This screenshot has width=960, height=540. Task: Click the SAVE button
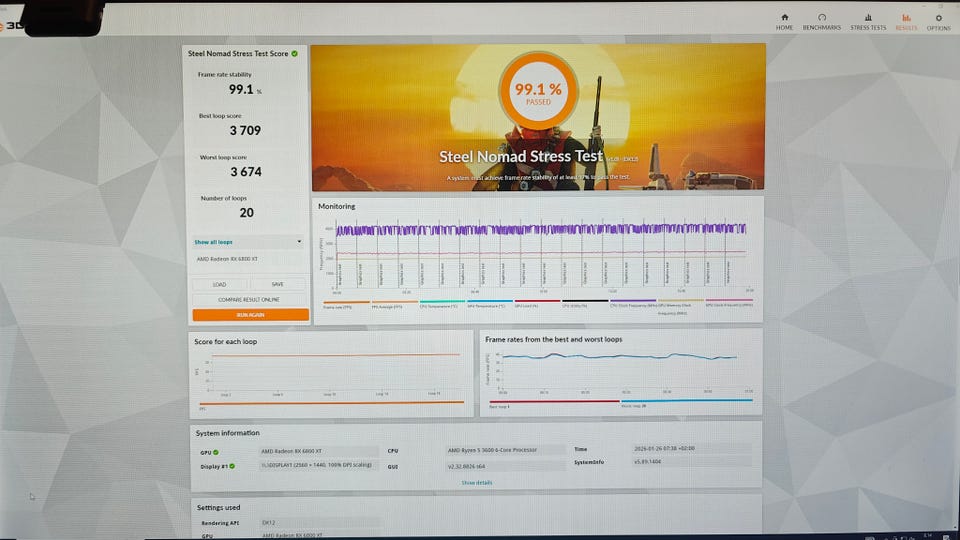(x=277, y=284)
